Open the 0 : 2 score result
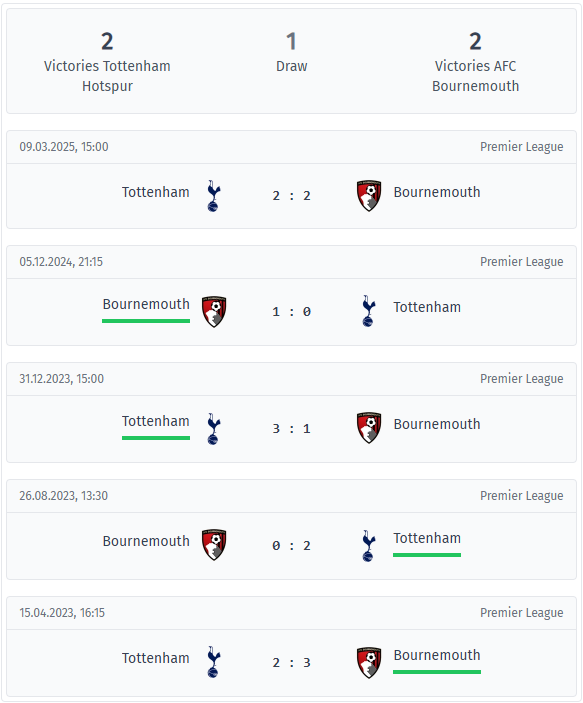Viewport: 583px width, 703px height. (x=292, y=546)
